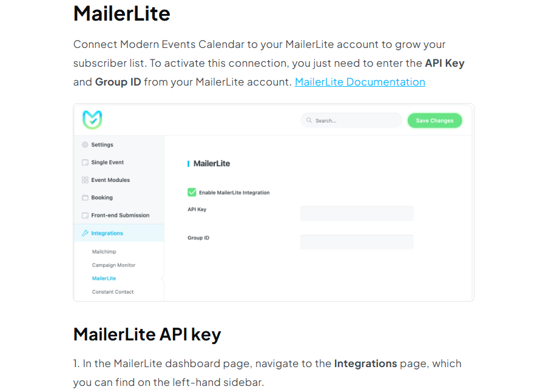Click the Event Modules grid icon
The height and width of the screenshot is (392, 557).
[85, 180]
